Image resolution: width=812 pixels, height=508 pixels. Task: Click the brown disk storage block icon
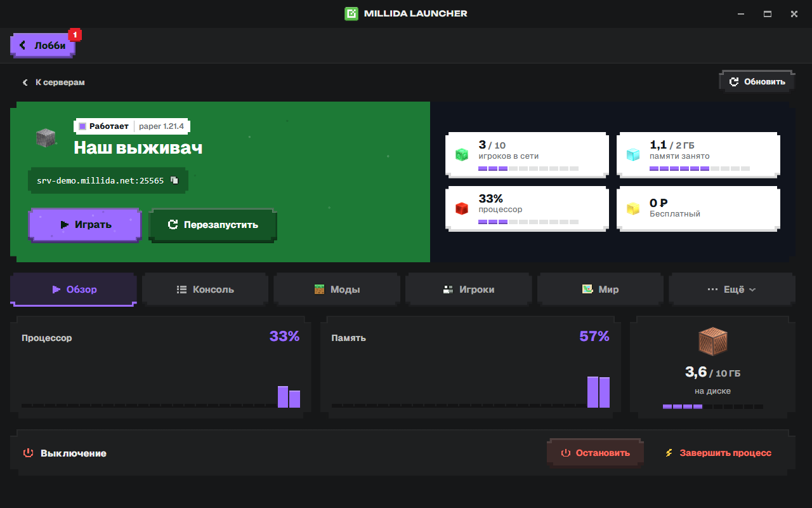click(712, 342)
